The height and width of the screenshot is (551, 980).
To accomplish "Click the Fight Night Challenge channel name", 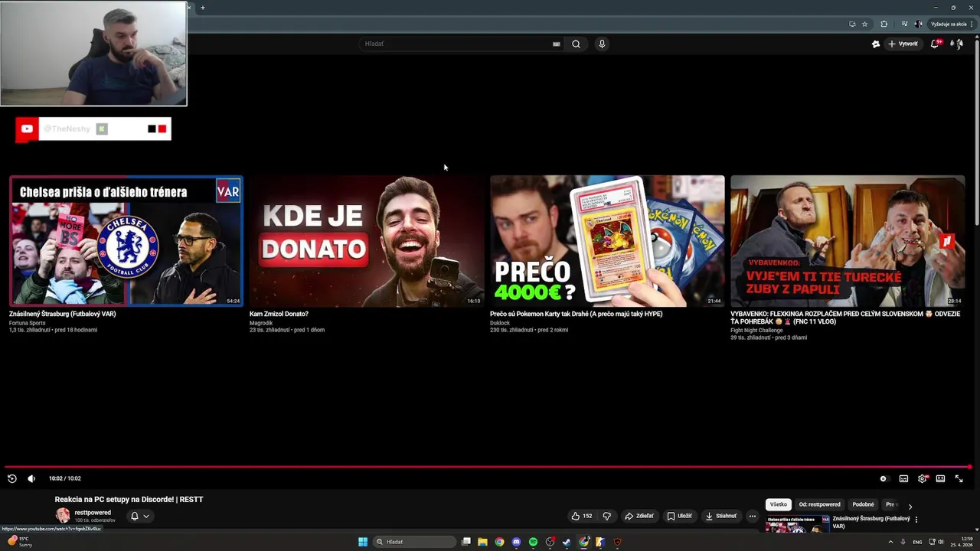I will coord(756,331).
